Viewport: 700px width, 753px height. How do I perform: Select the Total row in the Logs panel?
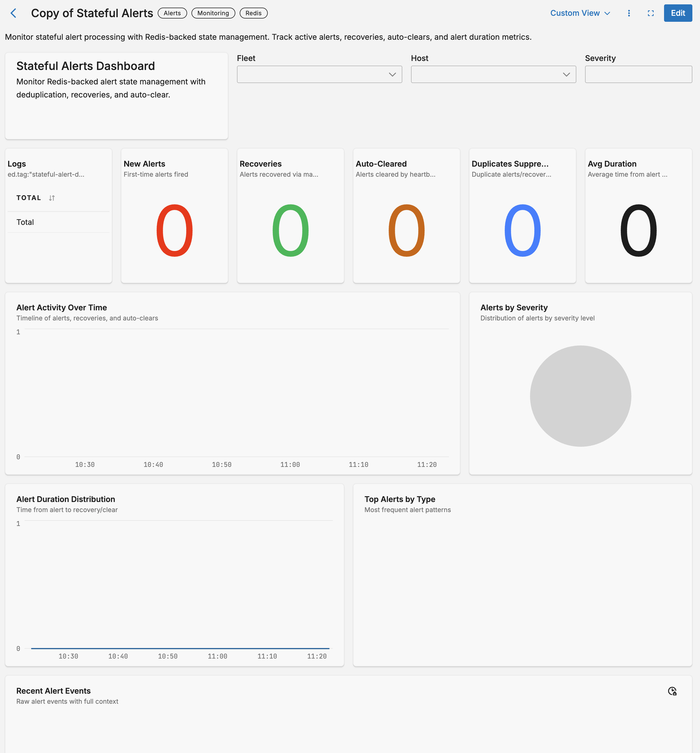coord(25,222)
